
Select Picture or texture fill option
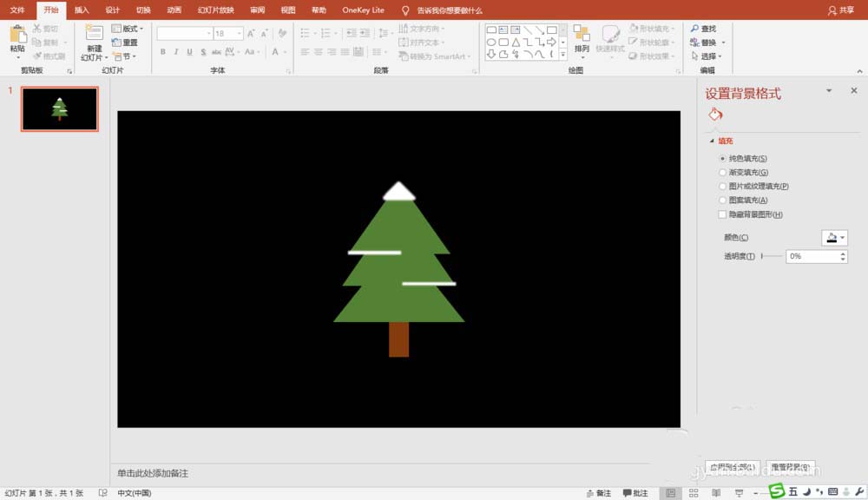pos(722,186)
